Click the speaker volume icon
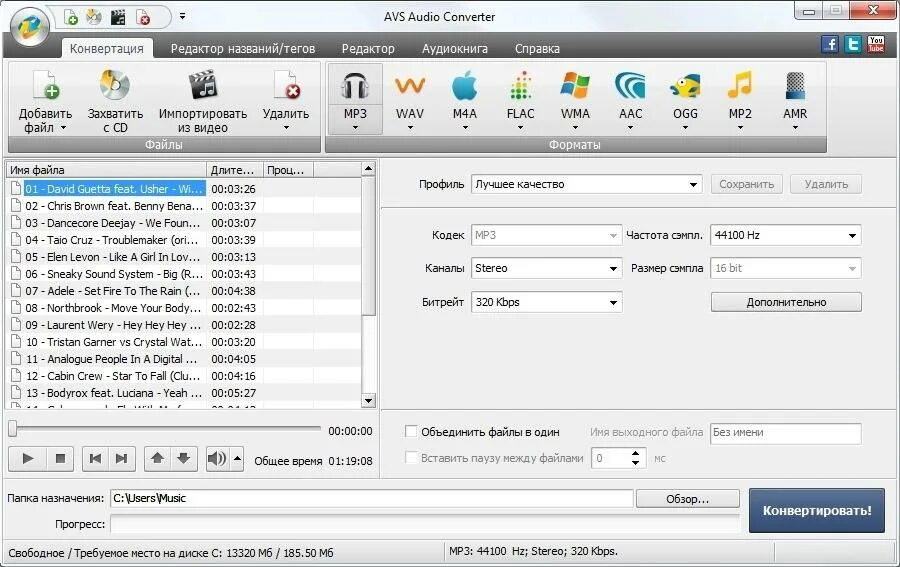 click(x=218, y=458)
